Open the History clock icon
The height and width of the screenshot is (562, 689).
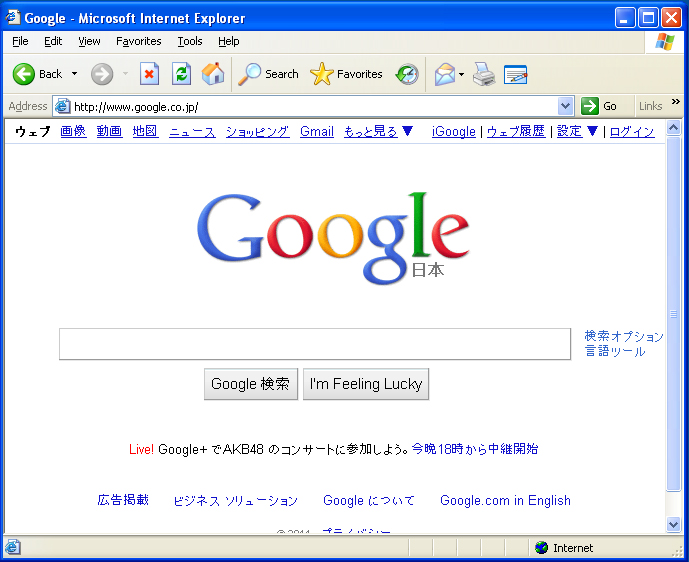coord(407,74)
